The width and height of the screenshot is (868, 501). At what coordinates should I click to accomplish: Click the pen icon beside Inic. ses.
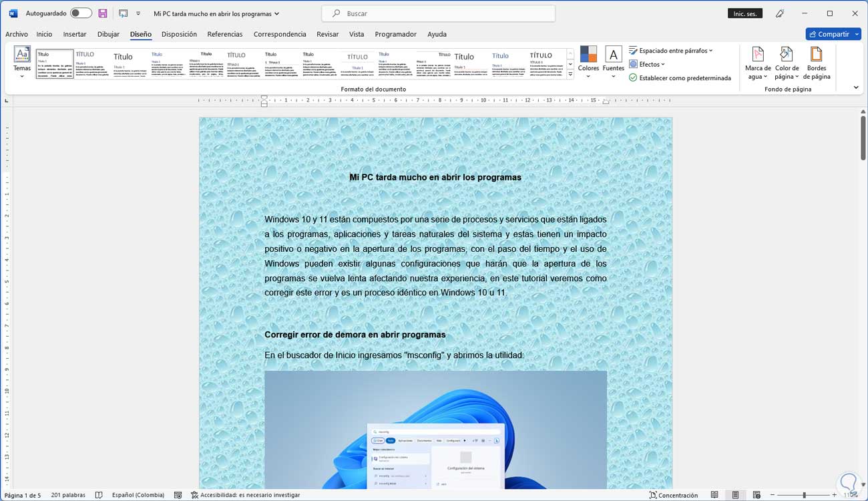(781, 13)
